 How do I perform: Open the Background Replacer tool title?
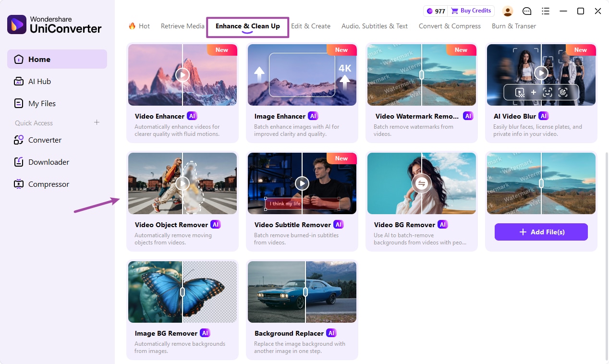289,333
